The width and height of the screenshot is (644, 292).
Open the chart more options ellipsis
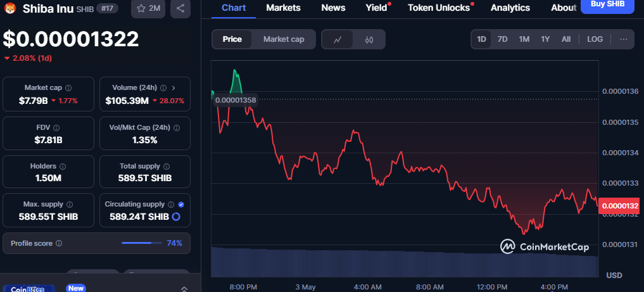624,39
